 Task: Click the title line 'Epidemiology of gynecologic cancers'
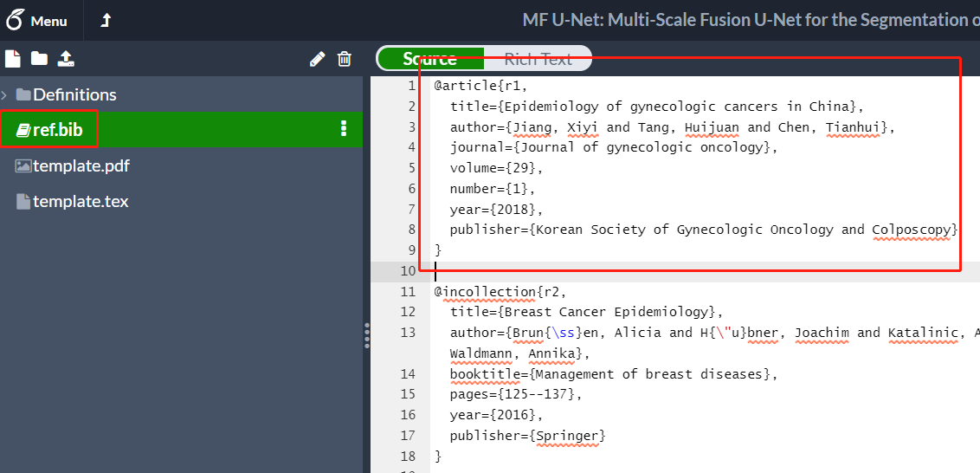tap(656, 107)
